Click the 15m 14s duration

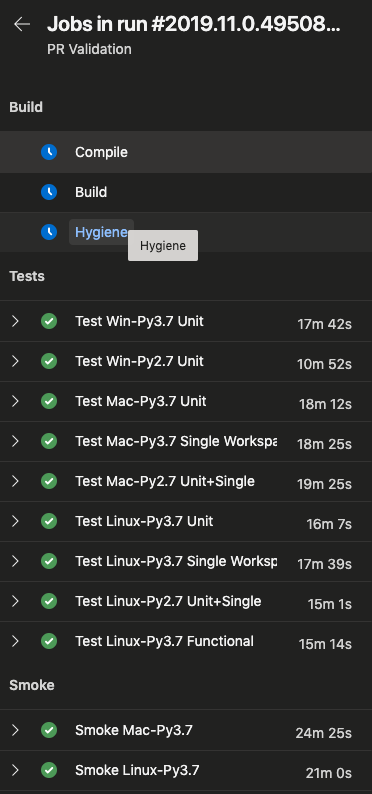(x=325, y=644)
